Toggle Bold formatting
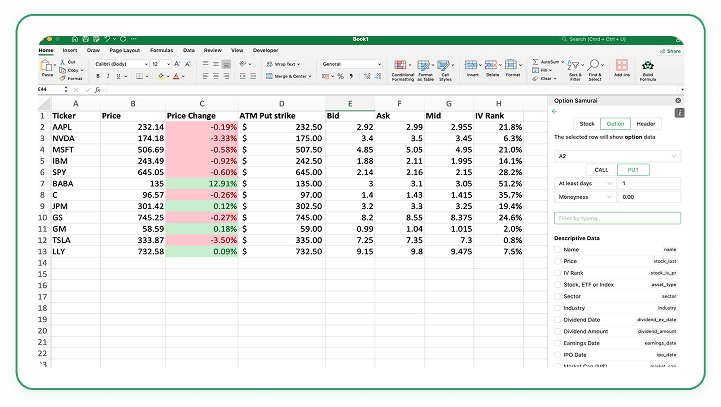Viewport: 721px width, 407px height. point(97,76)
